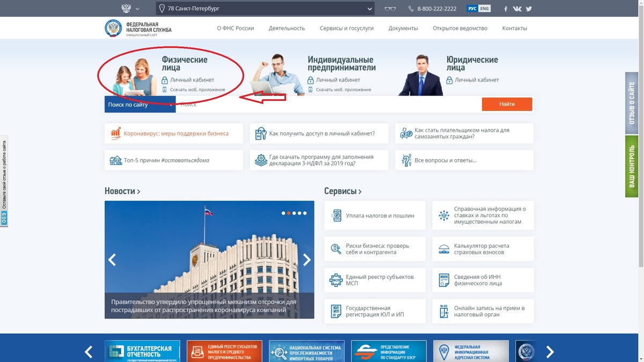Open the Сервисы и госуслуги menu
This screenshot has width=644, height=362.
347,28
